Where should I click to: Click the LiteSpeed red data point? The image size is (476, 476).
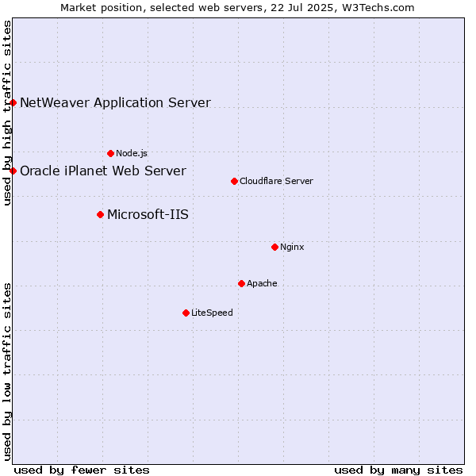pyautogui.click(x=186, y=313)
